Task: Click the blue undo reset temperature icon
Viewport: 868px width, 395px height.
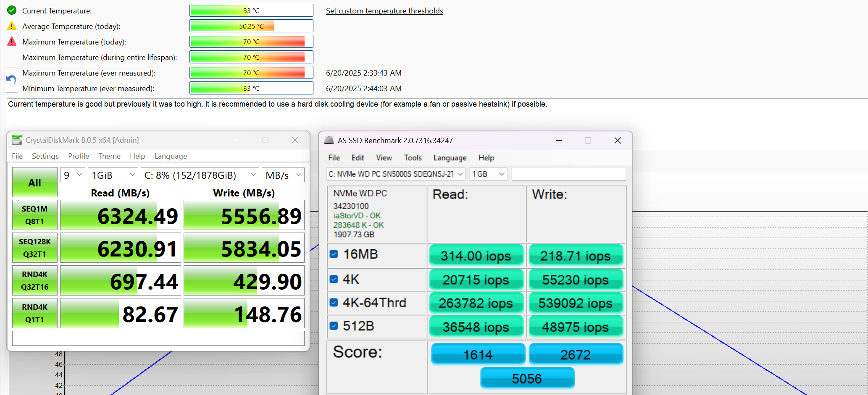Action: tap(11, 80)
